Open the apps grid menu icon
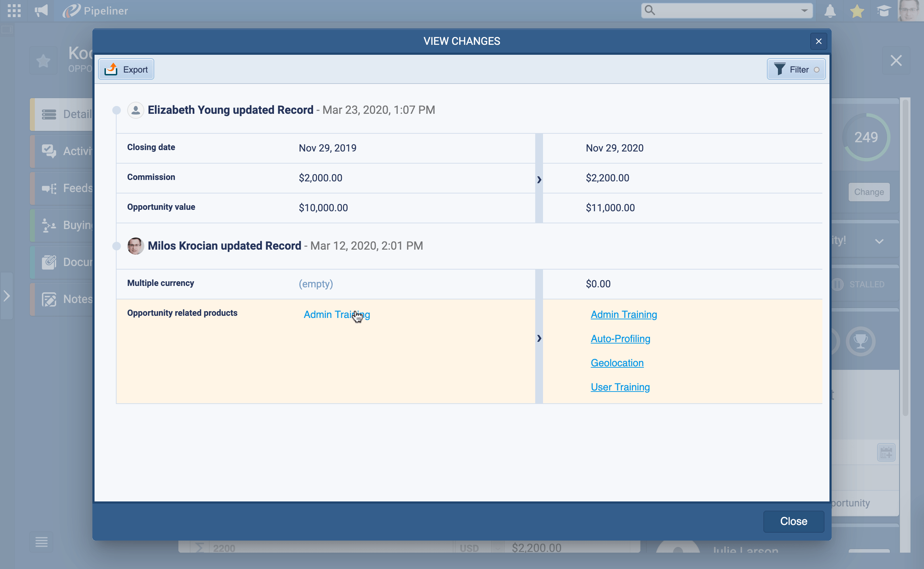 click(x=14, y=11)
